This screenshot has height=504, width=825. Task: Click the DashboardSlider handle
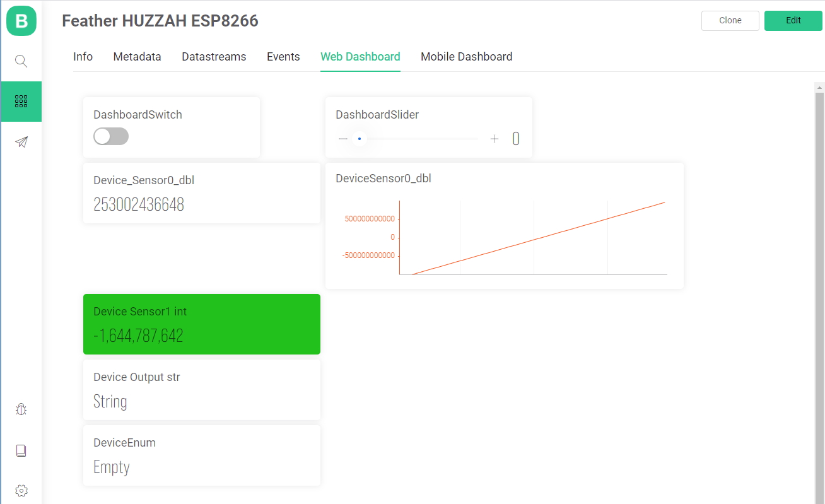[x=360, y=139]
